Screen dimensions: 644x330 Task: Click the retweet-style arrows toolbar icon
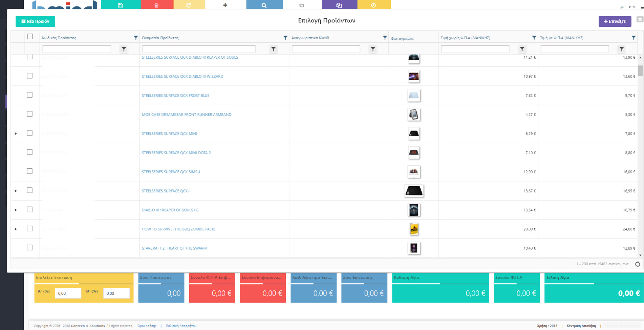tap(302, 5)
